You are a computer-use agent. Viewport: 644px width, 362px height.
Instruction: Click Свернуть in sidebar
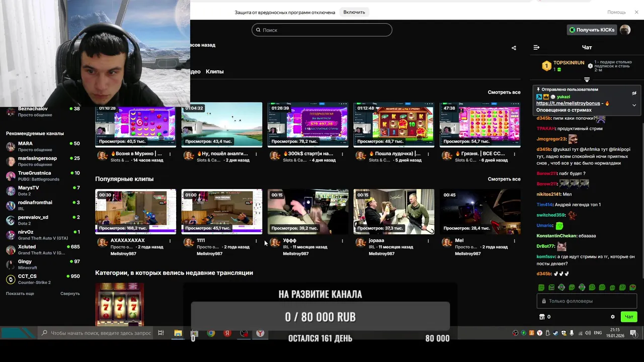click(x=70, y=294)
